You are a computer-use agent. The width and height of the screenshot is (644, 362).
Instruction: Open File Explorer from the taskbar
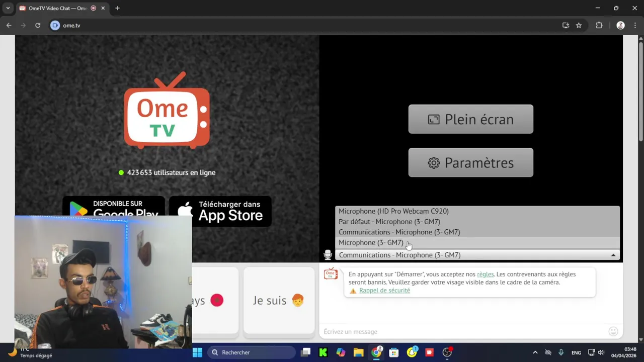coord(358,352)
